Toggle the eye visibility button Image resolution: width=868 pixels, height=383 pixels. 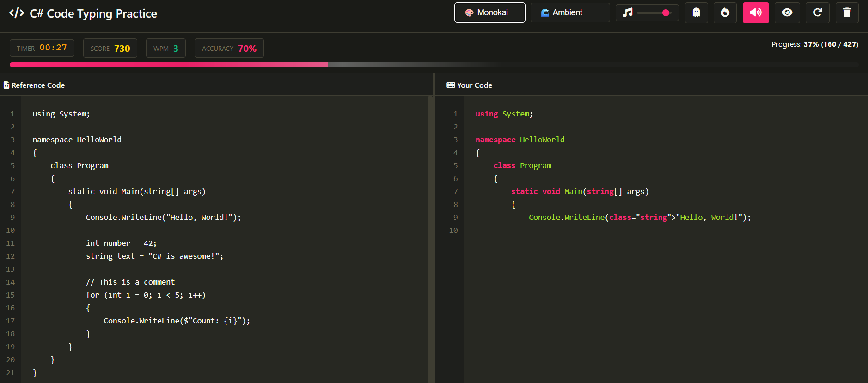pyautogui.click(x=787, y=12)
